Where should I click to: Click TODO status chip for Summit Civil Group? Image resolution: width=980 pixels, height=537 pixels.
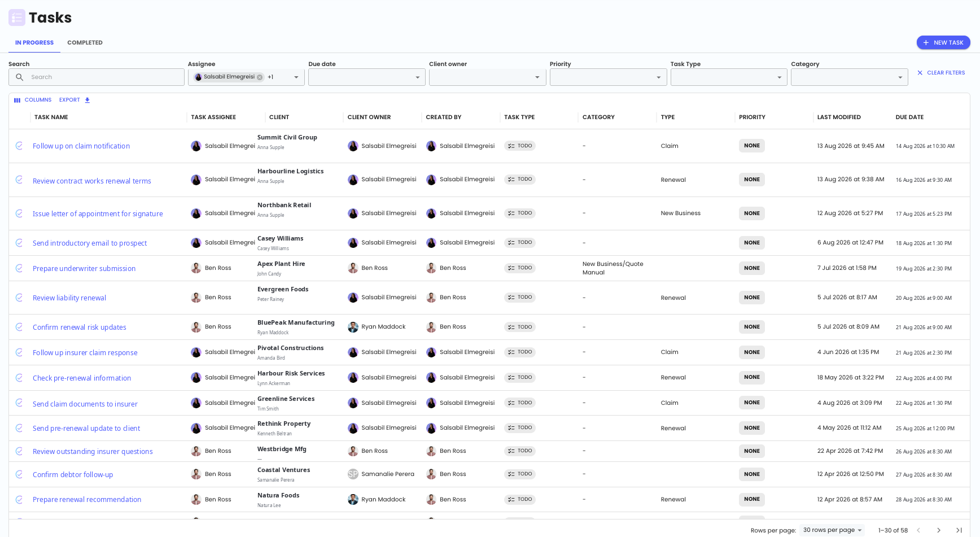tap(520, 146)
